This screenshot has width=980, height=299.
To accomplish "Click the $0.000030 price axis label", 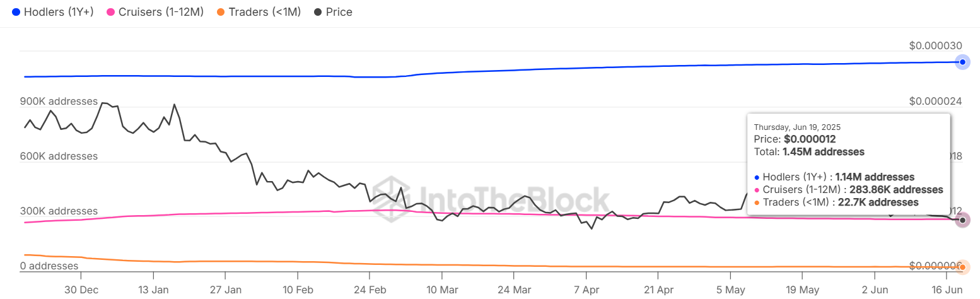I will [935, 45].
